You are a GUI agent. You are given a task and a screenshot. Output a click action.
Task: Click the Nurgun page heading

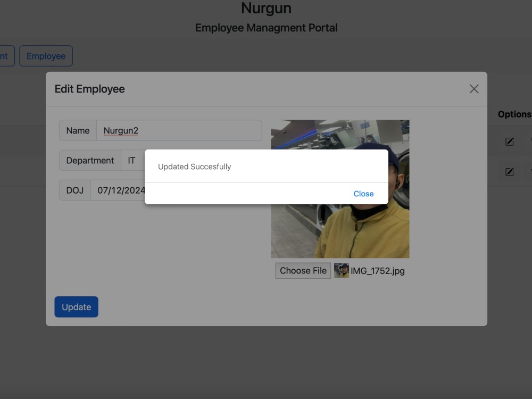click(x=267, y=8)
